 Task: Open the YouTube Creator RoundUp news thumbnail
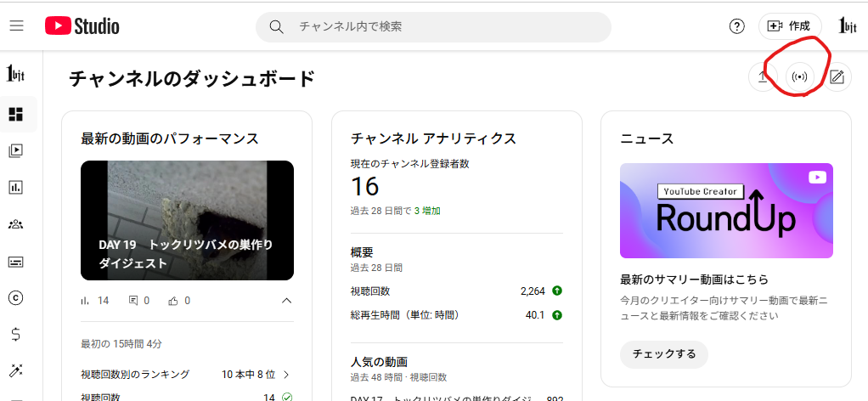[726, 211]
